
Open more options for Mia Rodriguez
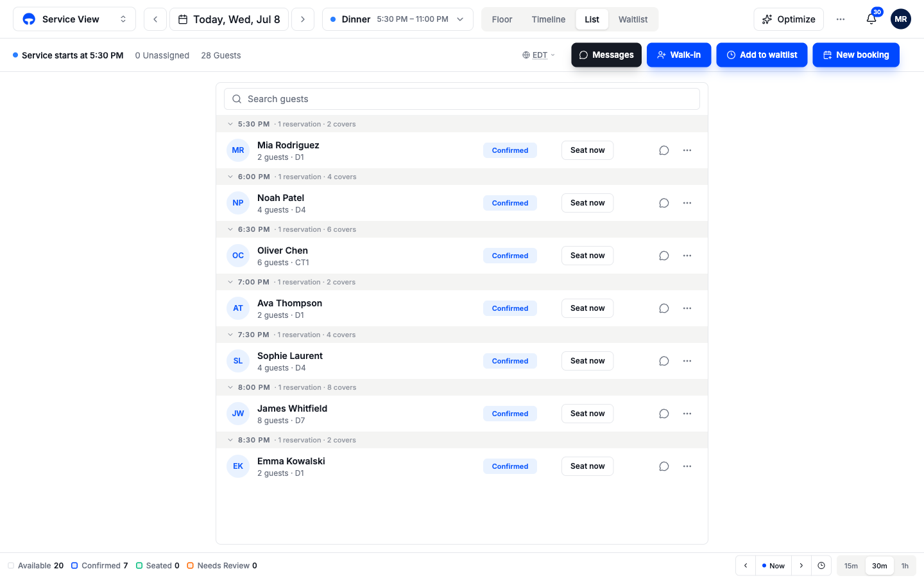[687, 150]
